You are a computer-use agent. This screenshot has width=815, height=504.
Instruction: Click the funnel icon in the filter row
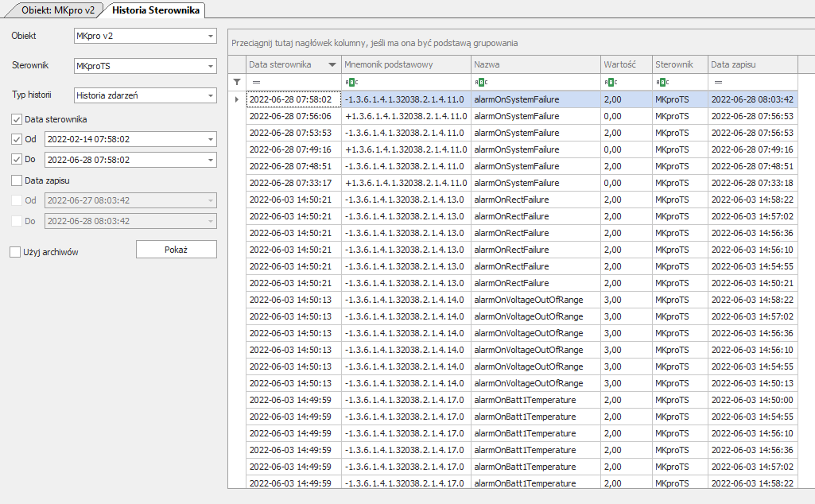(237, 82)
